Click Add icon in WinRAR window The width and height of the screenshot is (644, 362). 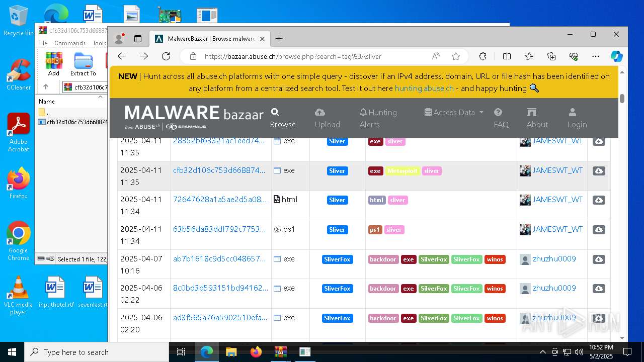click(54, 64)
